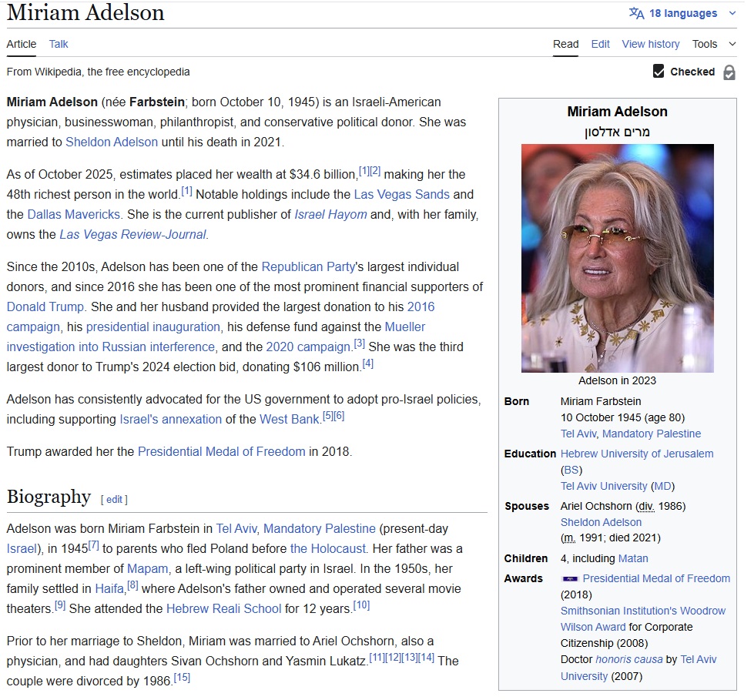
Task: Open the Talk tab
Action: tap(59, 44)
